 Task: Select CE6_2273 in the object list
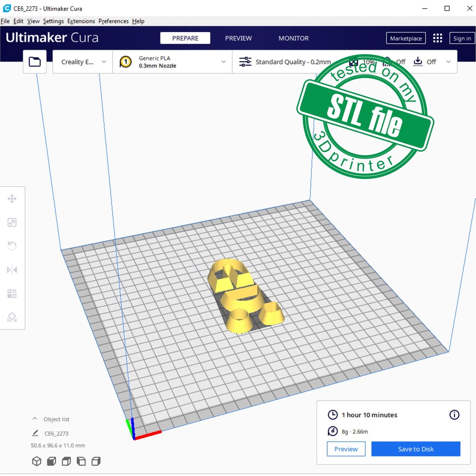[x=56, y=433]
